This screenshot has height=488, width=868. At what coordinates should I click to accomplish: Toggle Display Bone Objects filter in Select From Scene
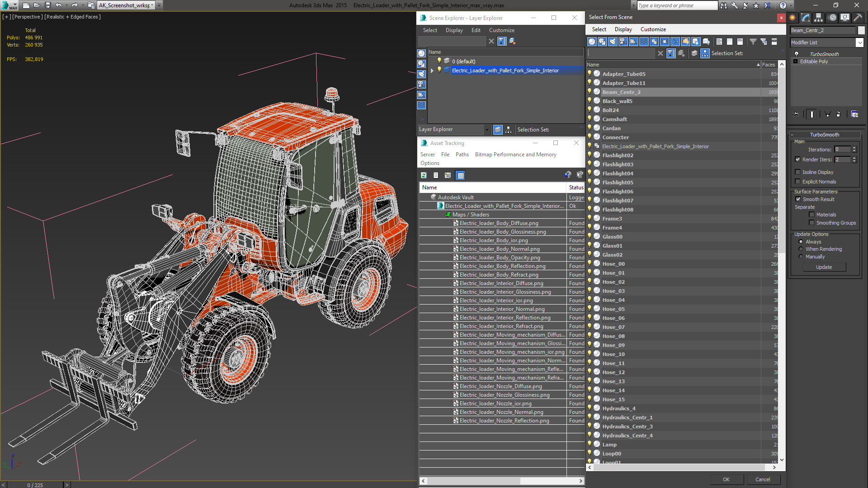675,42
